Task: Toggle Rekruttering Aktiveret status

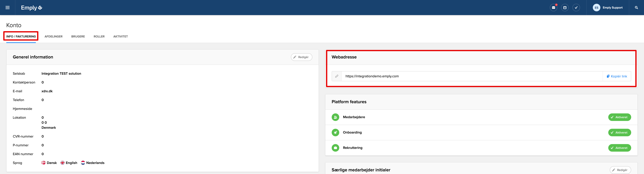Action: [619, 148]
